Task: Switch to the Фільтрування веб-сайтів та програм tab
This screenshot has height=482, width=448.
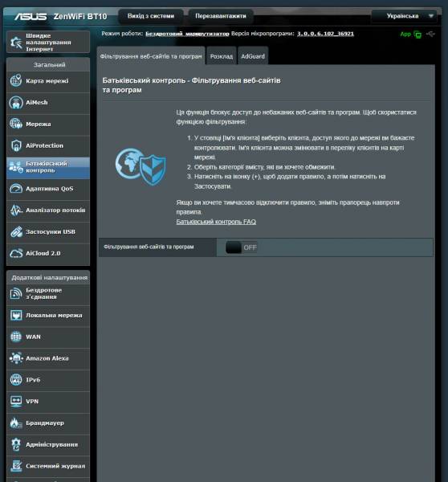Action: [151, 56]
